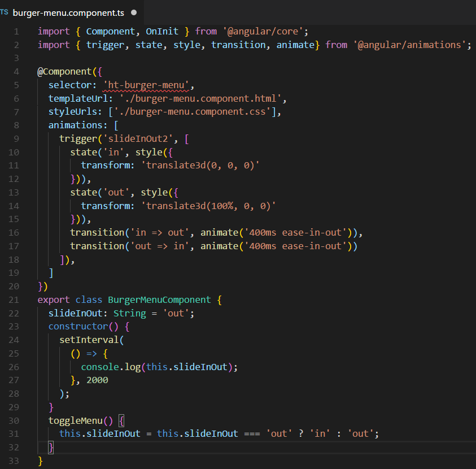Image resolution: width=476 pixels, height=469 pixels.
Task: Click the './burger-menu.component.css' string
Action: 192,112
